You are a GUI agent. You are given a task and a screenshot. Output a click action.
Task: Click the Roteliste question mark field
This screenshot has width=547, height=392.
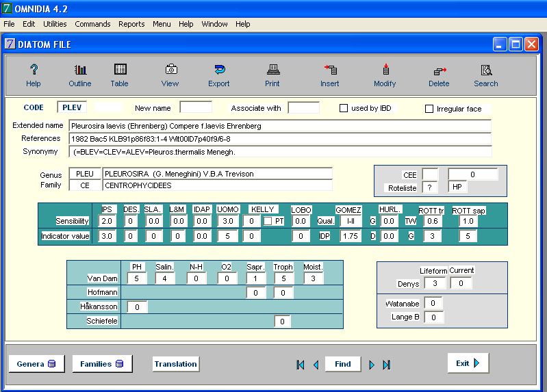click(430, 187)
